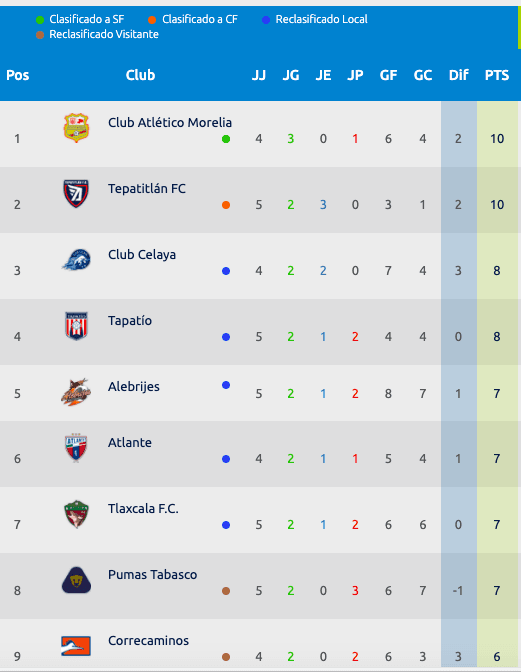Click the Tepatitlán FC shield logo
The height and width of the screenshot is (672, 521).
pyautogui.click(x=76, y=194)
